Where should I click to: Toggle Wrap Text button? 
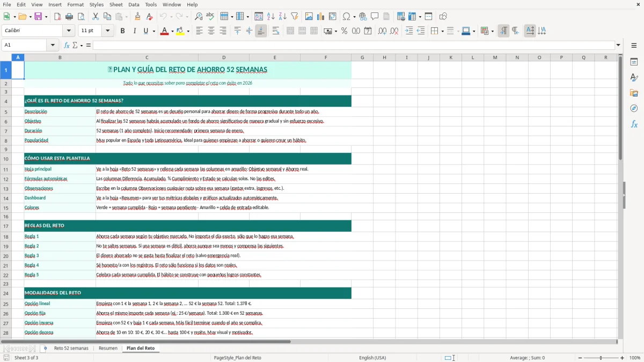click(276, 31)
